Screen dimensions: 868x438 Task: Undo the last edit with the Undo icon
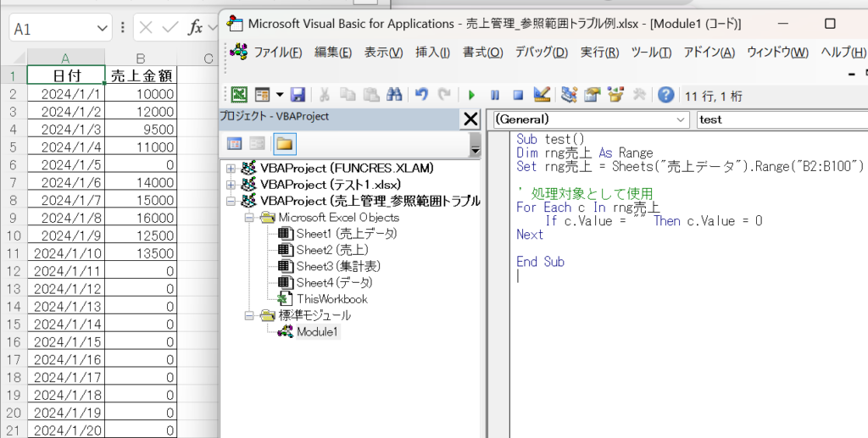(421, 95)
